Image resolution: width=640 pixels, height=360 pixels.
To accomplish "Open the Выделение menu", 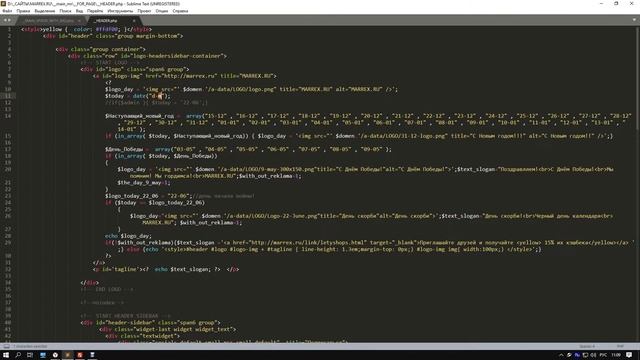I will tap(44, 11).
